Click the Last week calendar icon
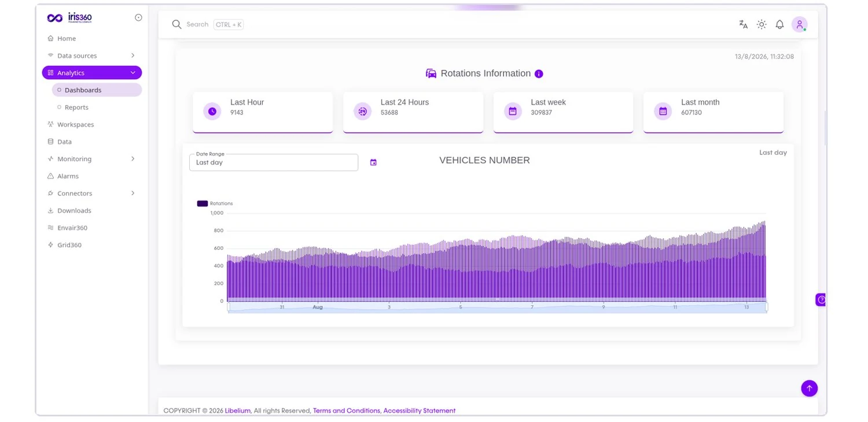 pos(513,112)
